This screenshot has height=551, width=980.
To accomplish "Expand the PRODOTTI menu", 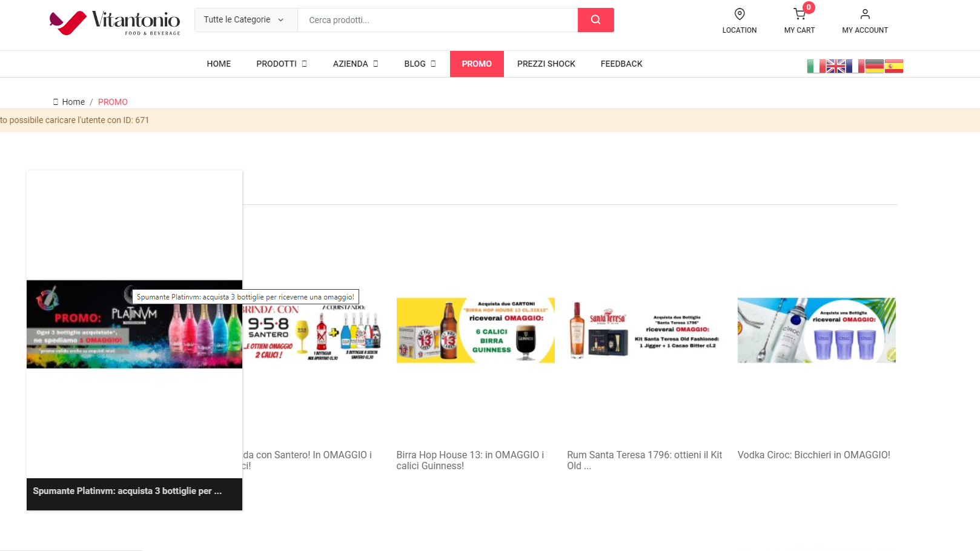I will 282,64.
